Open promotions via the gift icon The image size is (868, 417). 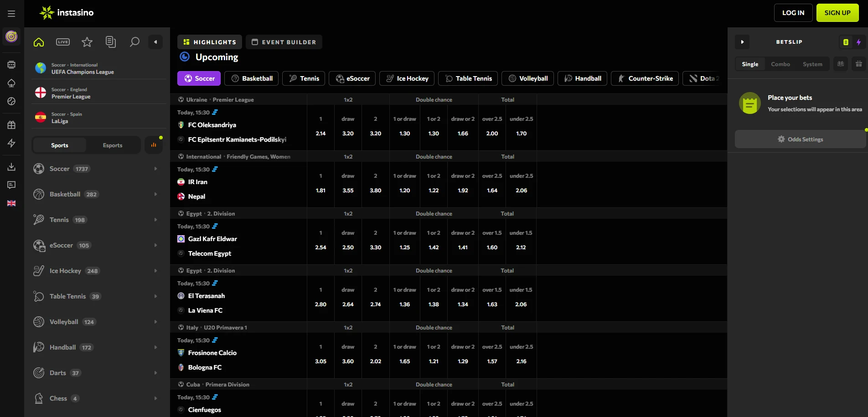click(x=11, y=124)
